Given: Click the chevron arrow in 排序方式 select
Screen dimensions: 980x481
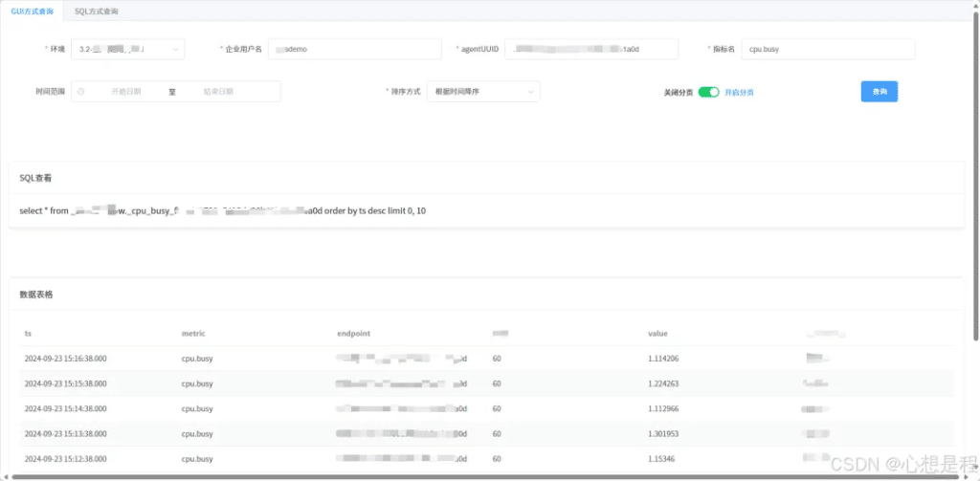Looking at the screenshot, I should 530,92.
